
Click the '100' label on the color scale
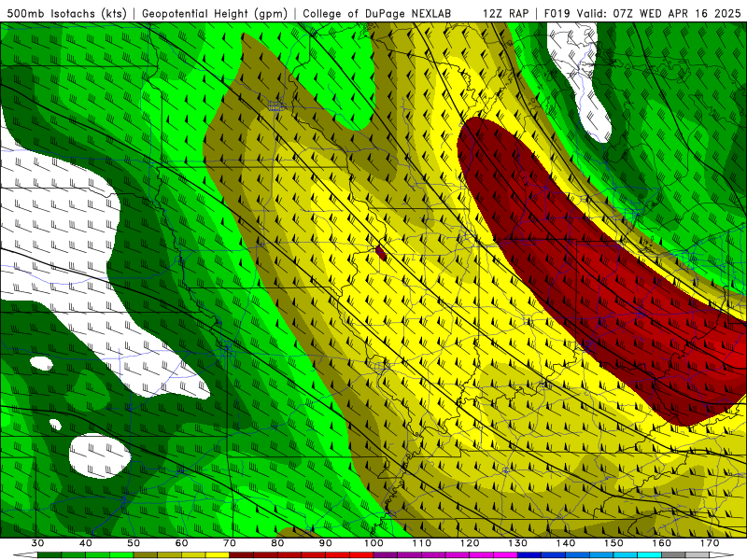(373, 543)
